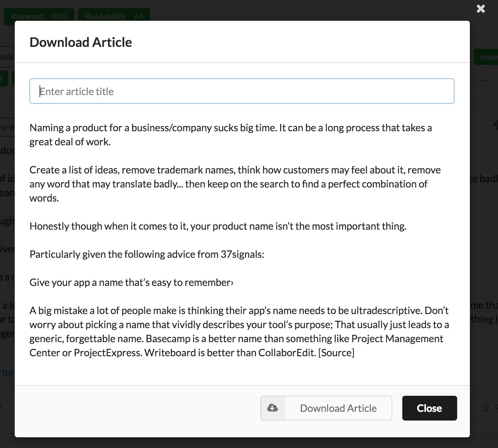Click the cloud download icon
Screen dimensions: 498x448
click(x=273, y=408)
